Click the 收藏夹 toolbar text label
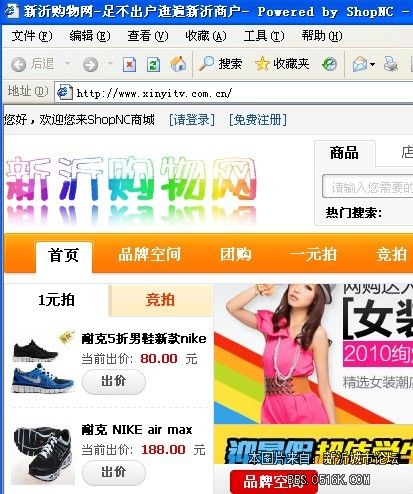Screen dimensions: 413x494 point(291,63)
